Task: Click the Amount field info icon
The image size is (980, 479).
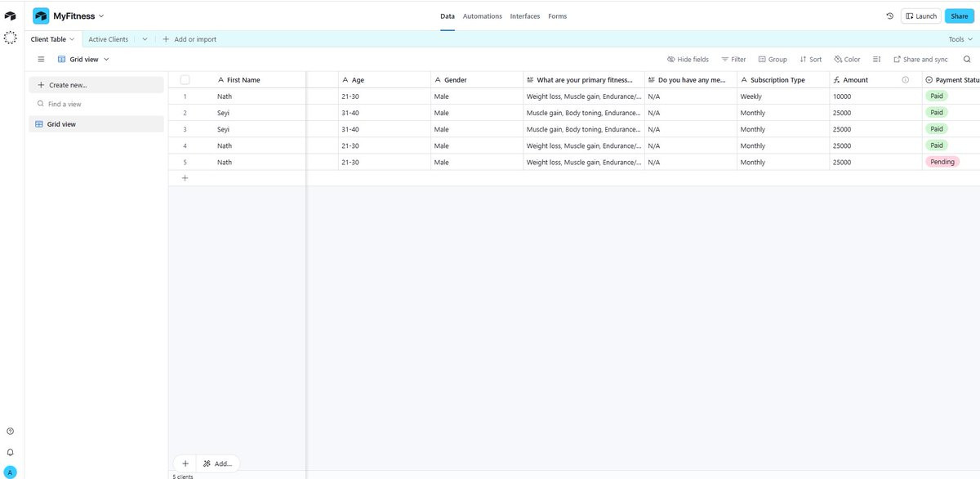Action: 905,80
